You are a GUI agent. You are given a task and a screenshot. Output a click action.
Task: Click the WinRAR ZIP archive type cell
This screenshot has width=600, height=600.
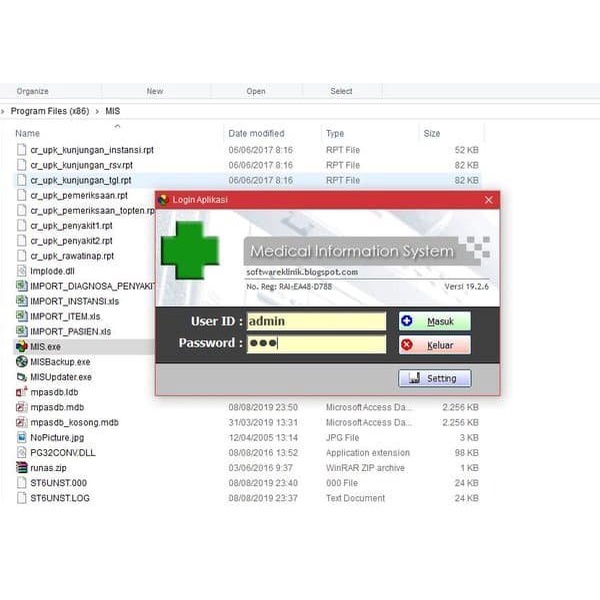point(365,468)
